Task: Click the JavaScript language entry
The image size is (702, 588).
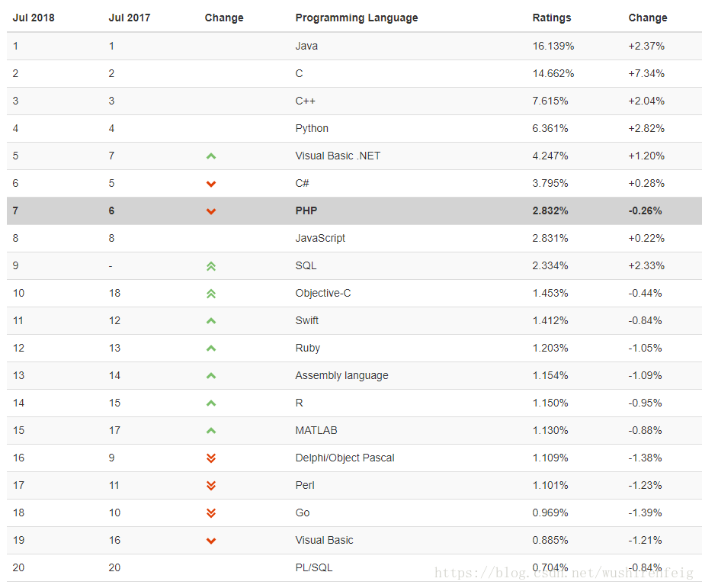Action: [320, 238]
